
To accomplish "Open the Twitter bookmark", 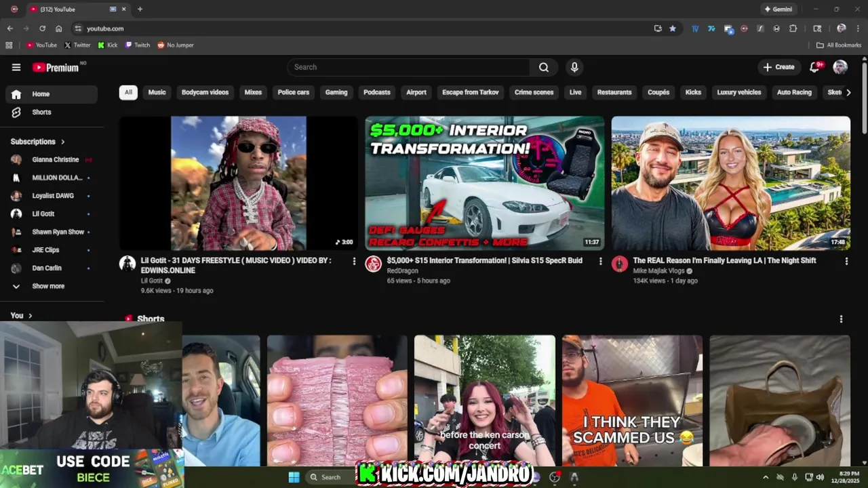I will 77,45.
